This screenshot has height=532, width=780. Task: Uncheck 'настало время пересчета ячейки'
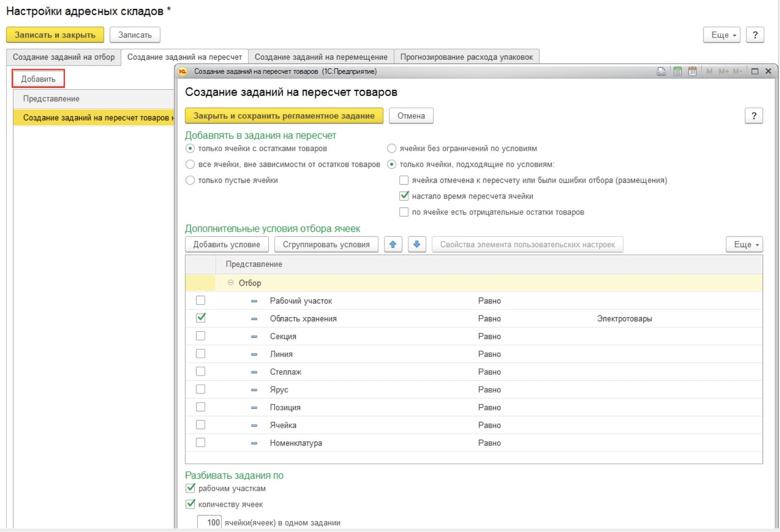[x=404, y=196]
